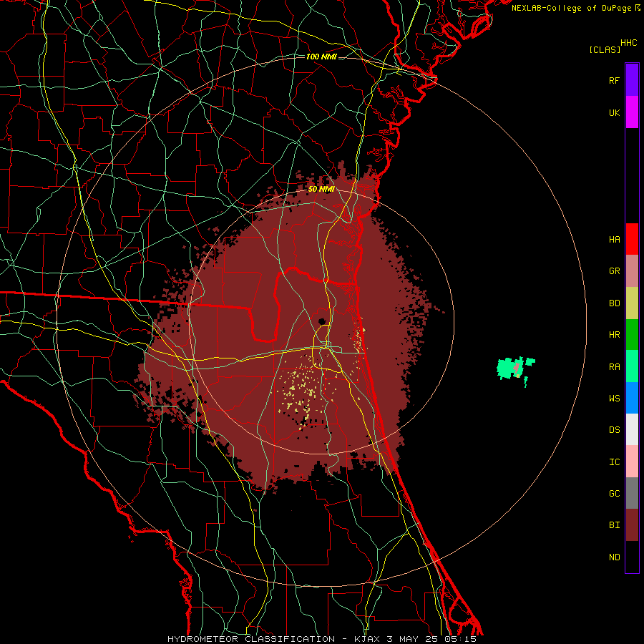644x644 pixels.
Task: Click the black radar site hole at center
Action: 322,321
